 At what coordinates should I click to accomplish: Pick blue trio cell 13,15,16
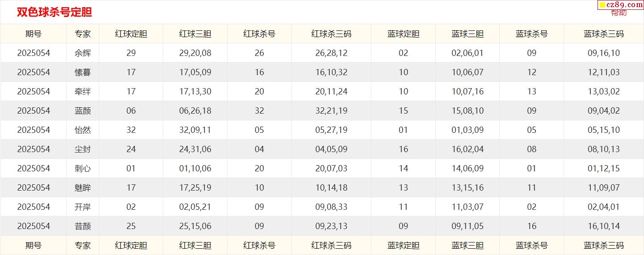coord(467,187)
